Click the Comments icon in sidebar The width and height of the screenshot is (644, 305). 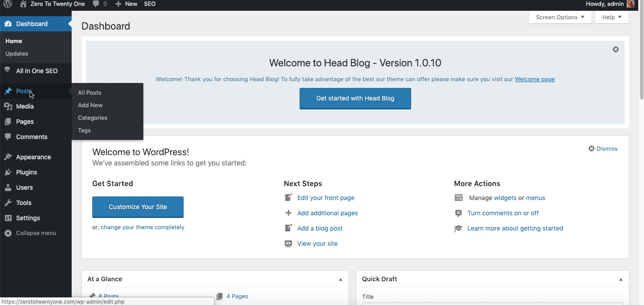(x=8, y=137)
